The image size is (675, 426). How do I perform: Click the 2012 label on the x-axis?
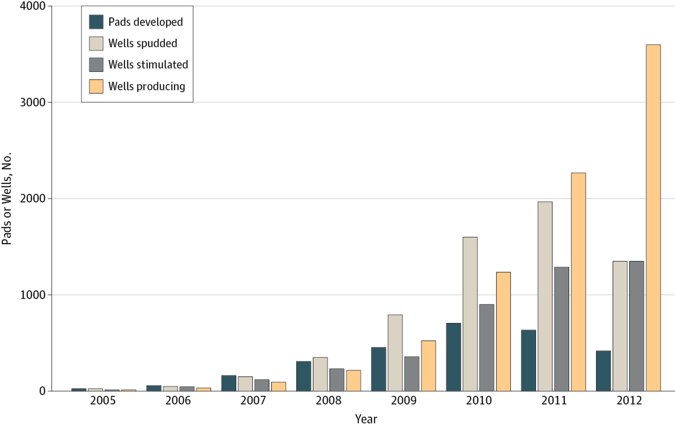click(628, 401)
